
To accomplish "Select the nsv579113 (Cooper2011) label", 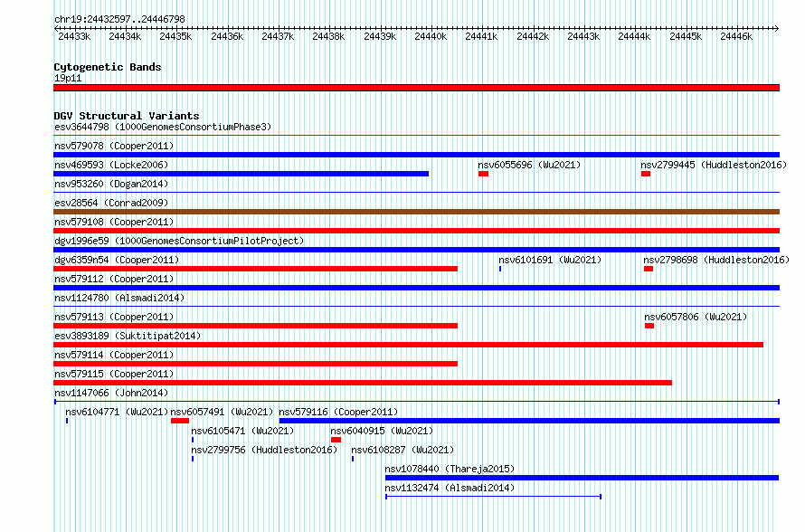I will click(114, 317).
